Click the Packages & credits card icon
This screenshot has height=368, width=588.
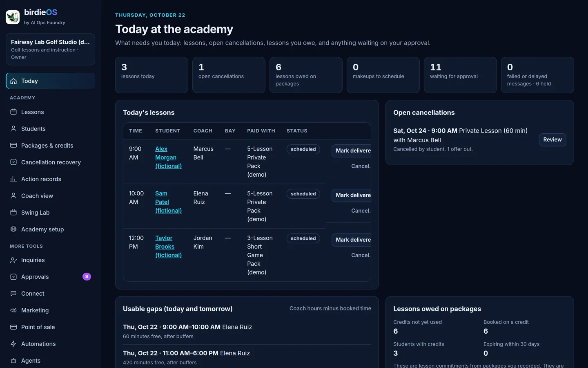(13, 146)
